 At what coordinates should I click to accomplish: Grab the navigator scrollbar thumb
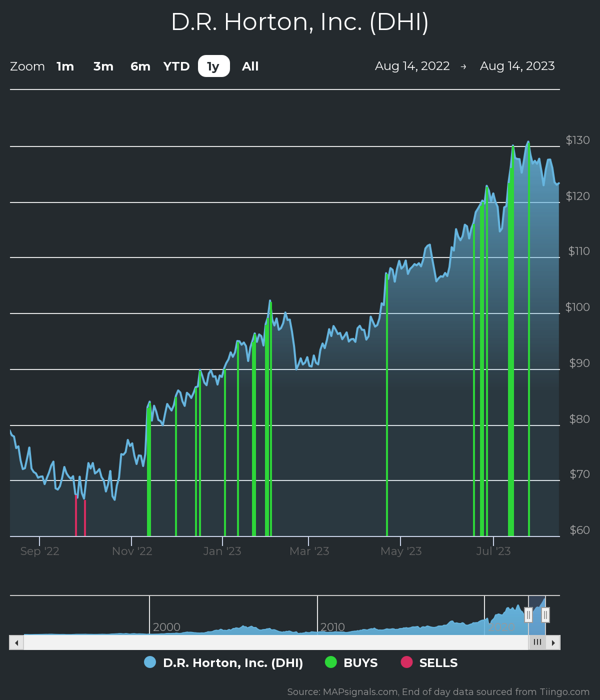point(537,642)
